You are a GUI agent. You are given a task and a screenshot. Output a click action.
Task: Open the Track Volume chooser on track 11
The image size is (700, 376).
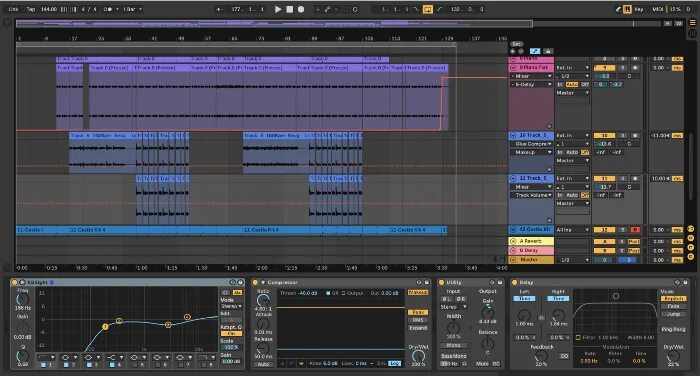tap(531, 195)
